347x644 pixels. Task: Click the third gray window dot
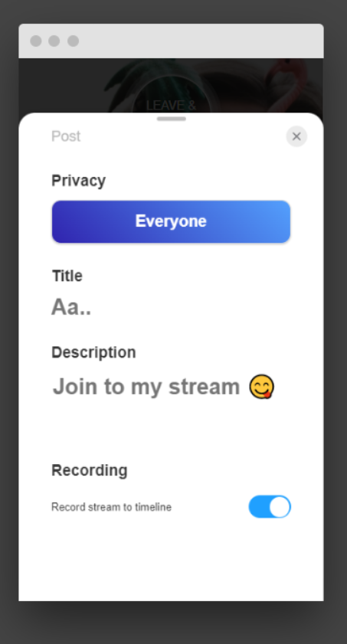[73, 41]
